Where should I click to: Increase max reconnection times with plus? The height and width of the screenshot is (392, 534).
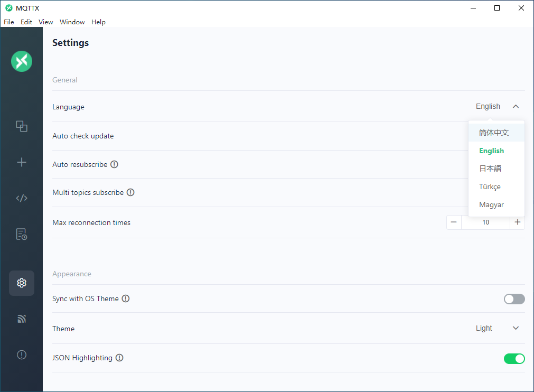pyautogui.click(x=518, y=222)
